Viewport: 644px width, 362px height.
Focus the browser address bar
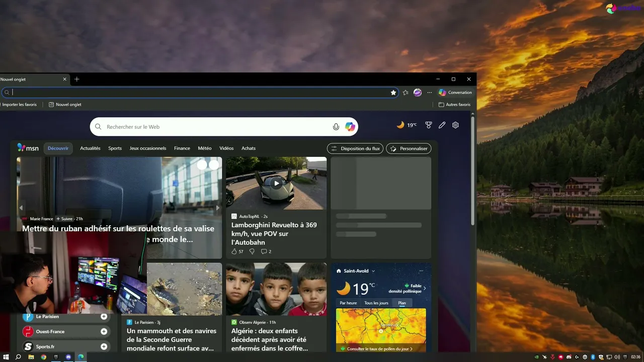[x=200, y=93]
